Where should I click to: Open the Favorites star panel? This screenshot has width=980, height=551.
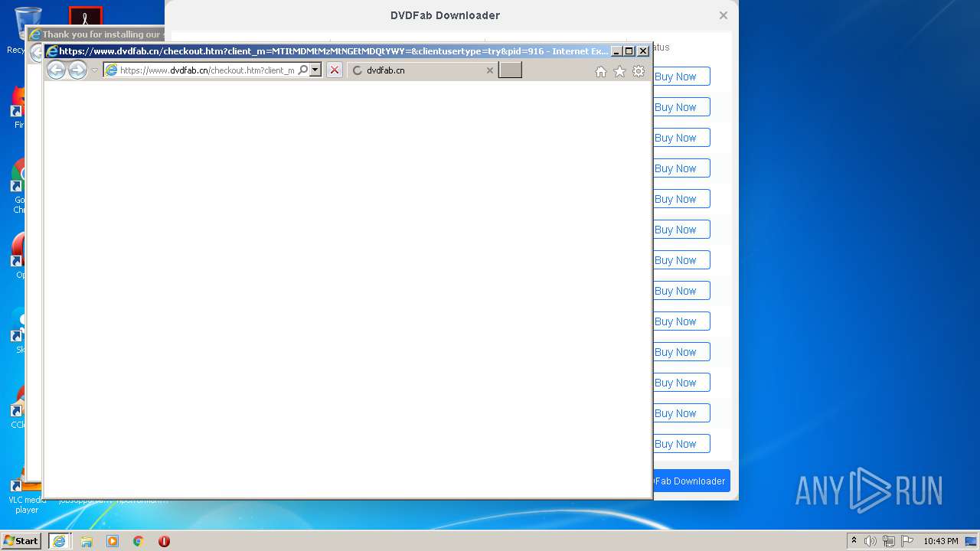(x=619, y=71)
